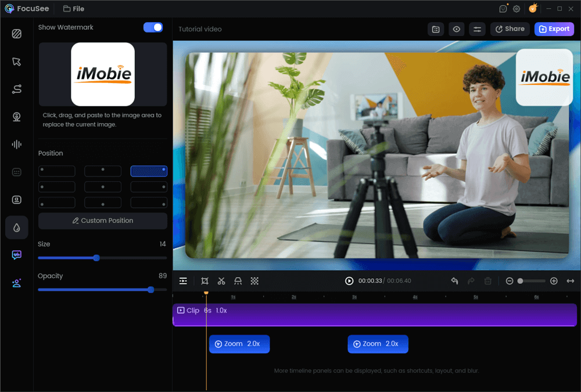
Task: Click the crop frame icon in timeline toolbar
Action: [x=205, y=280]
